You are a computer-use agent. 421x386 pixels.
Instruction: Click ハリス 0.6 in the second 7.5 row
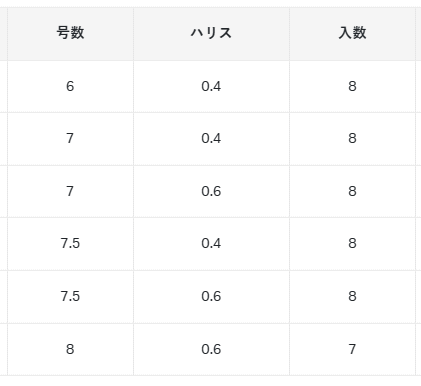click(211, 297)
